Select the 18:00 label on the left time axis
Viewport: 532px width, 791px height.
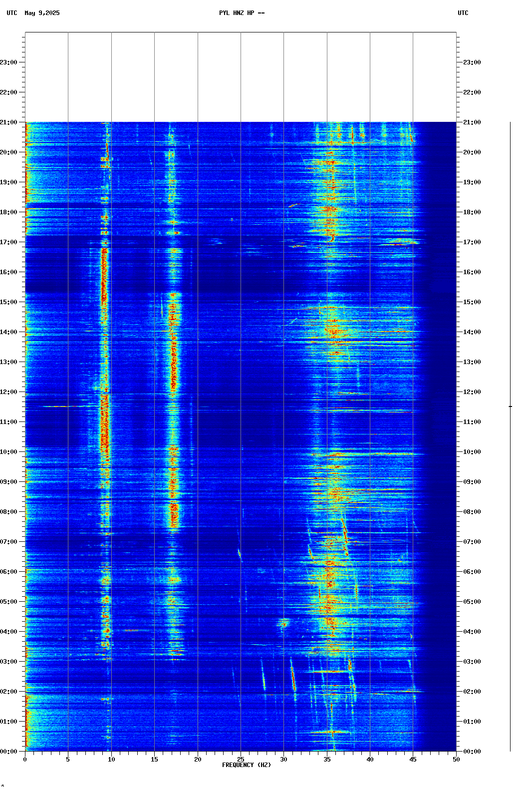tap(8, 212)
